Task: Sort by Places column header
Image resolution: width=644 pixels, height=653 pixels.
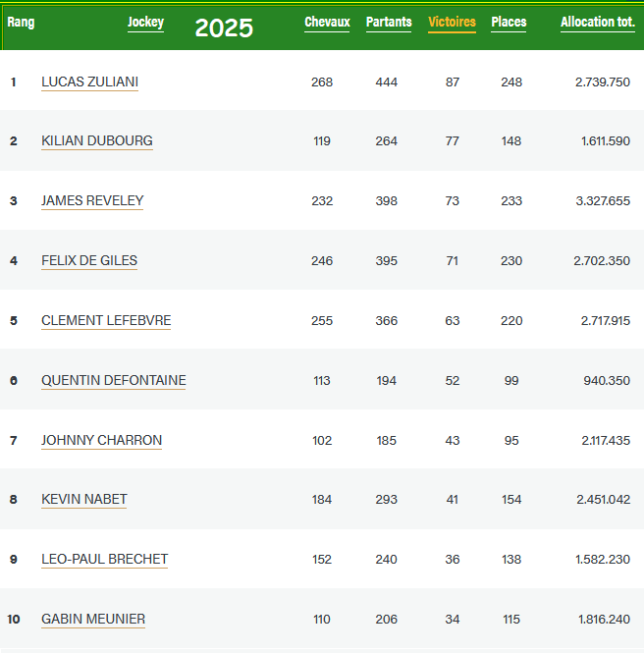Action: [x=509, y=23]
